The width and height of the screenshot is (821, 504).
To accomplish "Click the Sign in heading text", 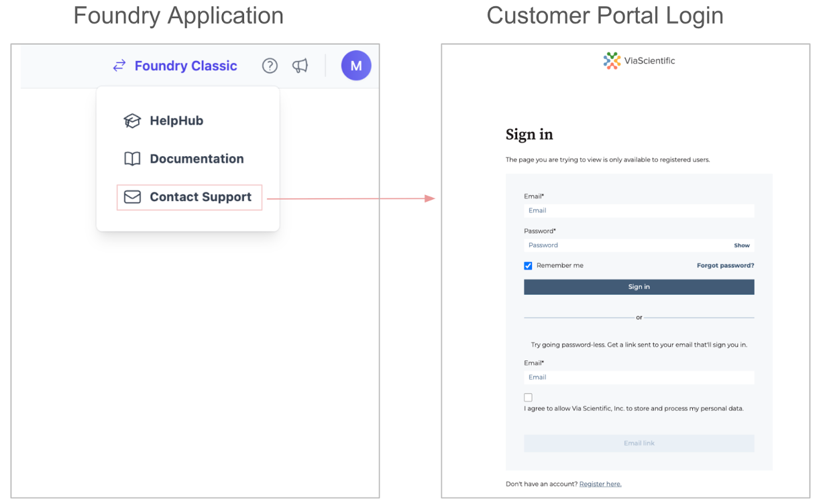I will coord(529,135).
